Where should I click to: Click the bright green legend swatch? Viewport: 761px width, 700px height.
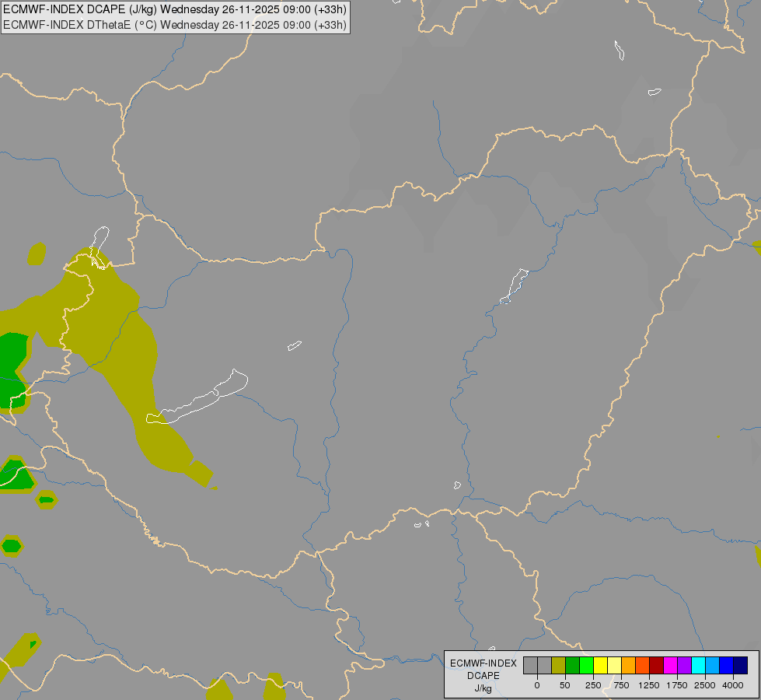586,666
